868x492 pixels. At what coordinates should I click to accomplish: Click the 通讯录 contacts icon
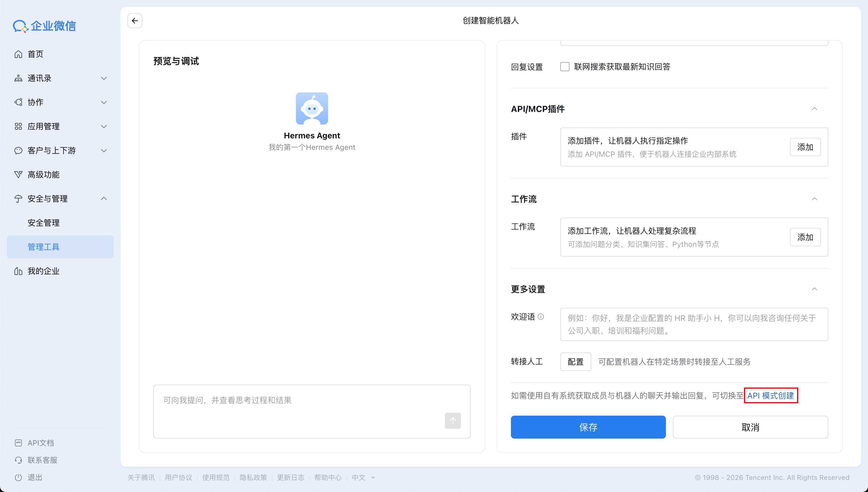19,78
